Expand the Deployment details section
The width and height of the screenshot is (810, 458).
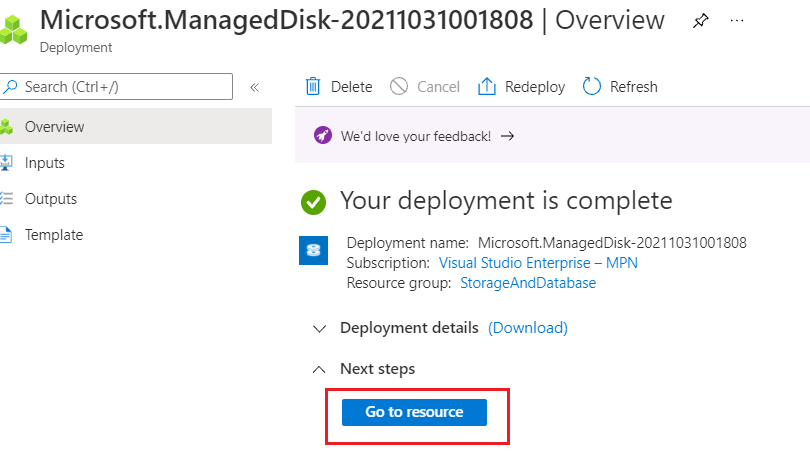tap(320, 329)
